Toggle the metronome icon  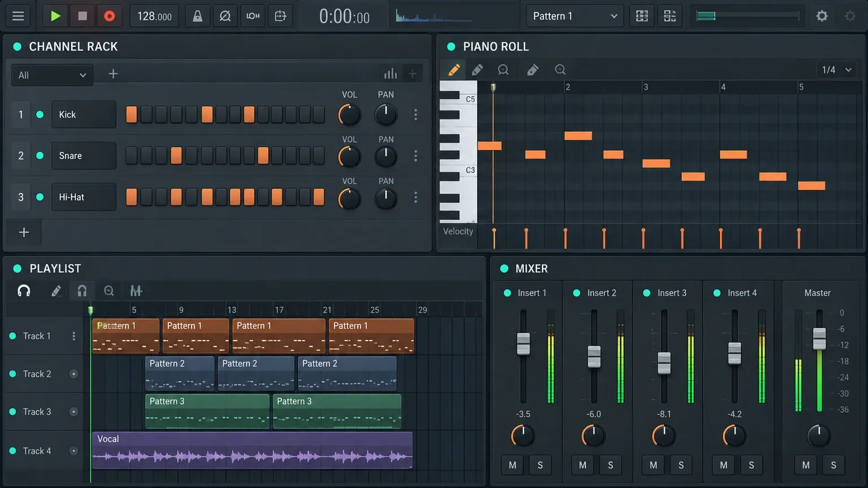[x=197, y=16]
